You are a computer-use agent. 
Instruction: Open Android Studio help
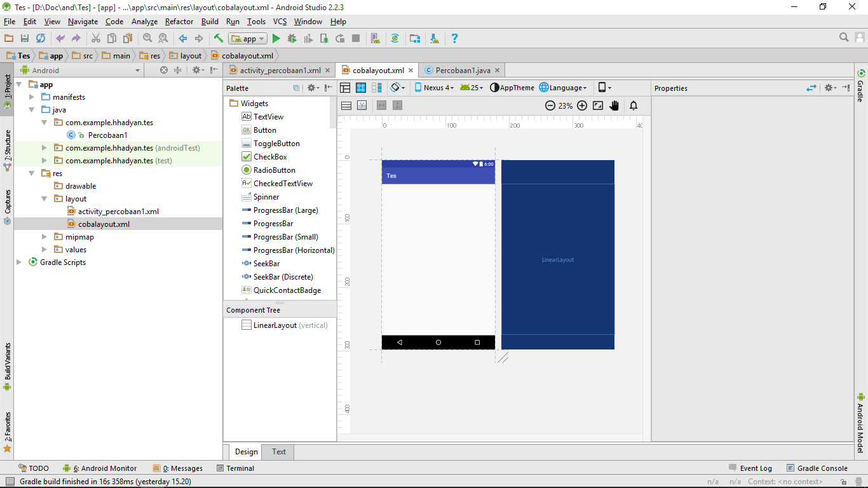point(454,38)
